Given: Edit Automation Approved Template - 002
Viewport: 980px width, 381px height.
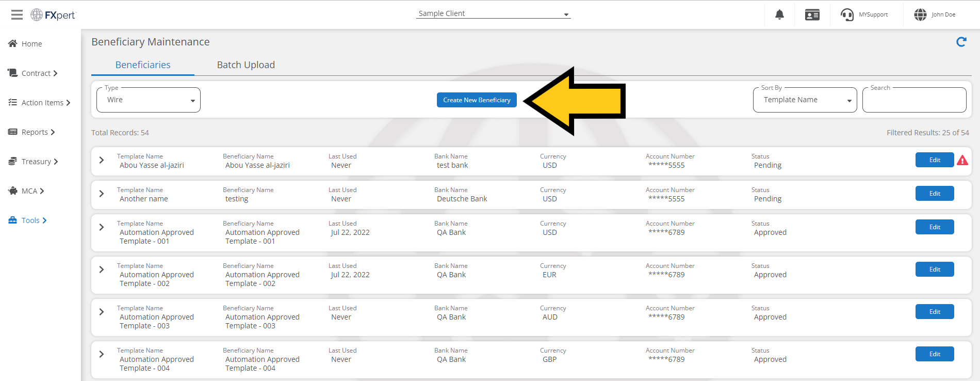Looking at the screenshot, I should coord(935,269).
